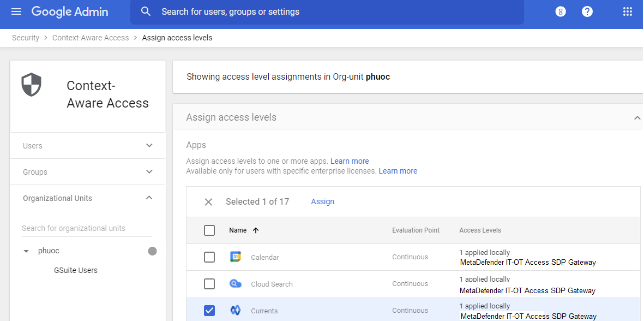Screen dimensions: 644x321
Task: Tick the Cloud Search row checkbox
Action: tap(209, 284)
